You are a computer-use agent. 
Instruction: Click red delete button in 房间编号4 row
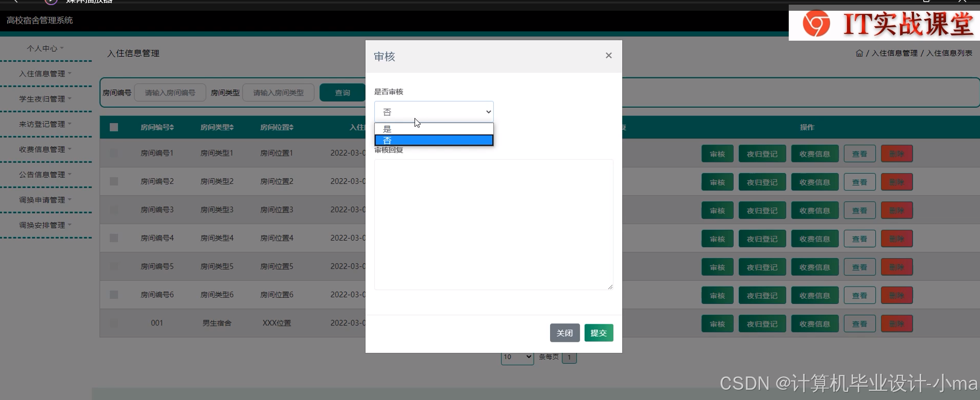[897, 239]
